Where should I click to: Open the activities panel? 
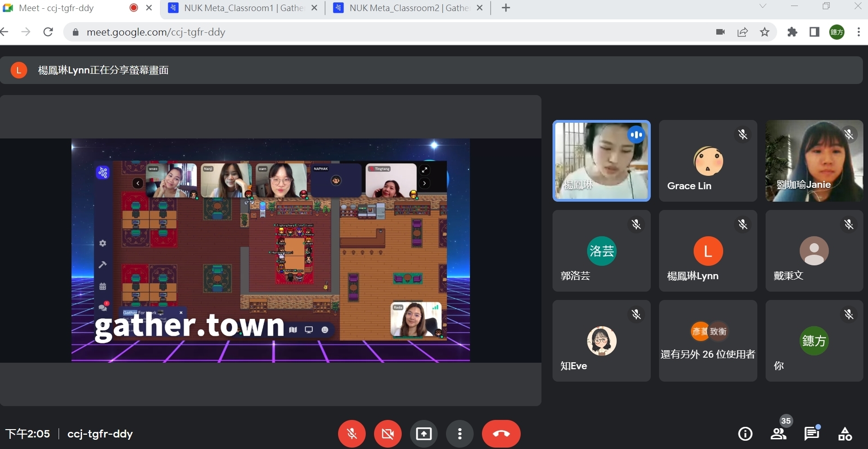pos(845,434)
